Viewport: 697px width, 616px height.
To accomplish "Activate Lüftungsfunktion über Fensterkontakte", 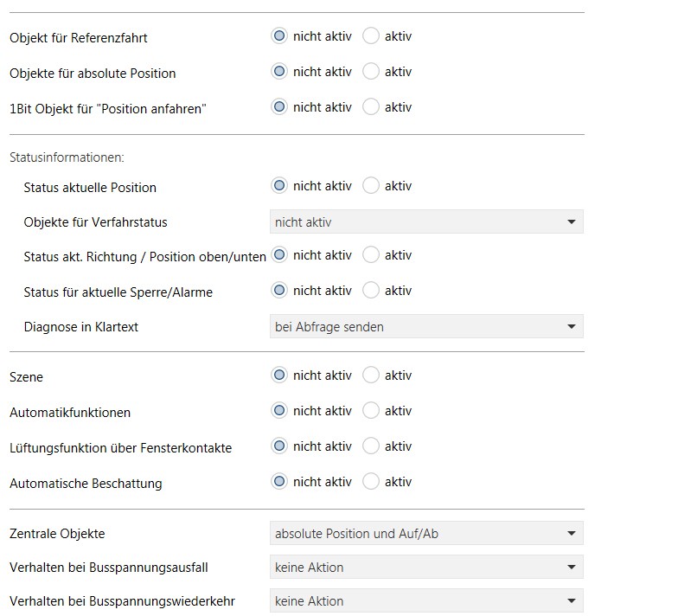I will (x=371, y=446).
